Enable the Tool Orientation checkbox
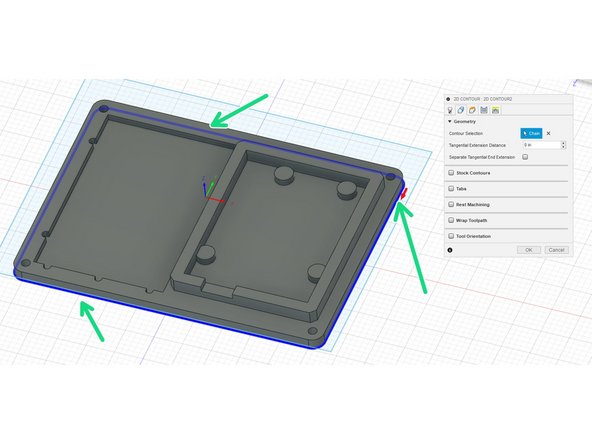Image resolution: width=592 pixels, height=444 pixels. (x=451, y=236)
